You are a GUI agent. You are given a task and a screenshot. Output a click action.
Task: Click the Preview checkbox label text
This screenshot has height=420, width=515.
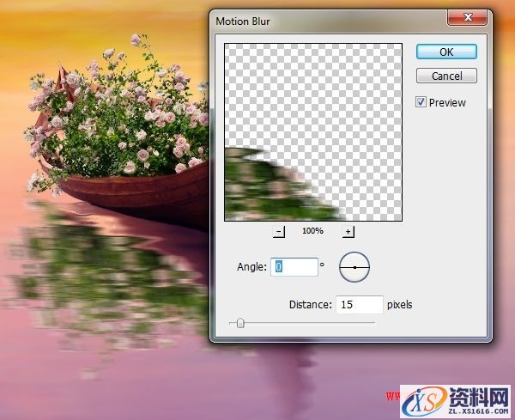tap(447, 102)
